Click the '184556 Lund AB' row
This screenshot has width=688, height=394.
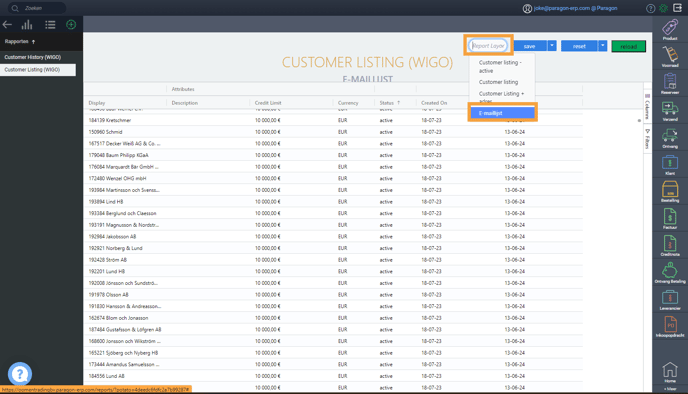(333, 376)
